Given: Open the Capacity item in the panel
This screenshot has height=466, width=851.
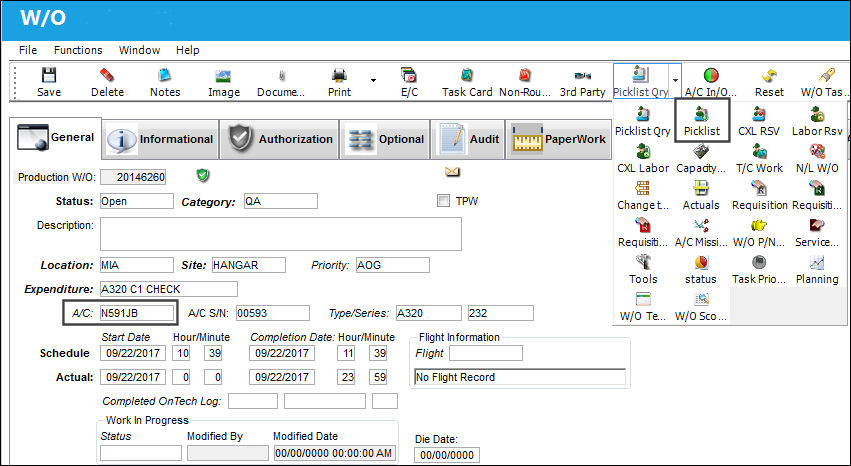Looking at the screenshot, I should tap(701, 158).
